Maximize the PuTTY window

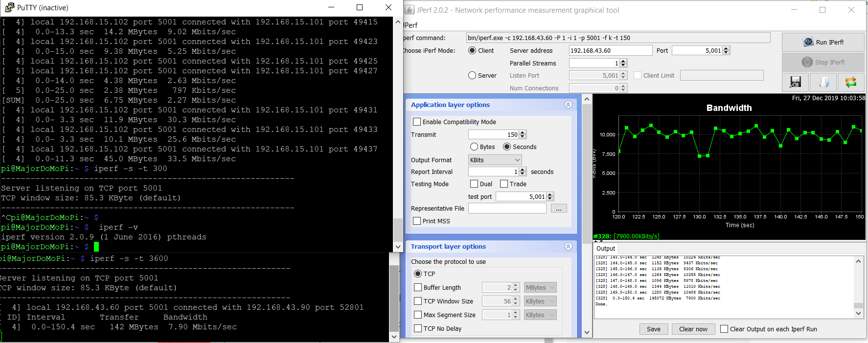360,7
